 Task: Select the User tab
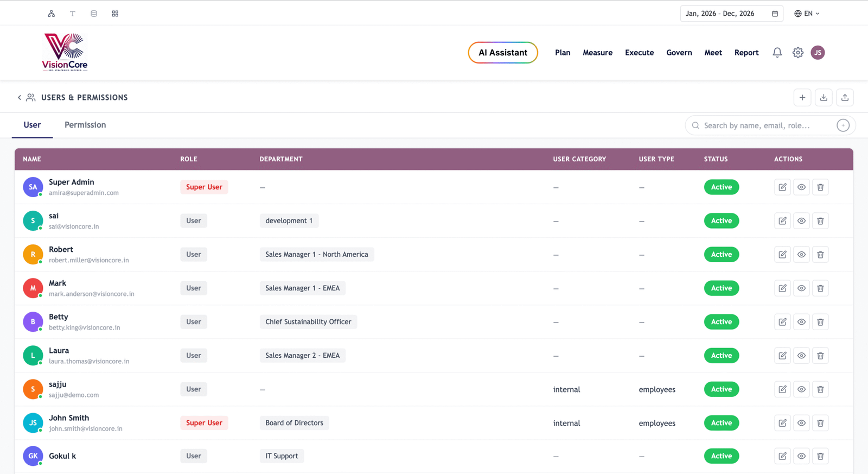32,125
